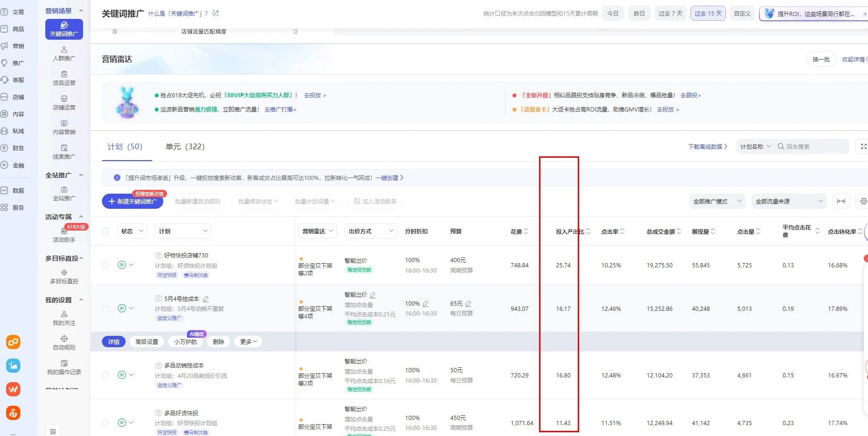Image resolution: width=868 pixels, height=436 pixels.
Task: Select the 过去15天 date range
Action: coord(708,13)
